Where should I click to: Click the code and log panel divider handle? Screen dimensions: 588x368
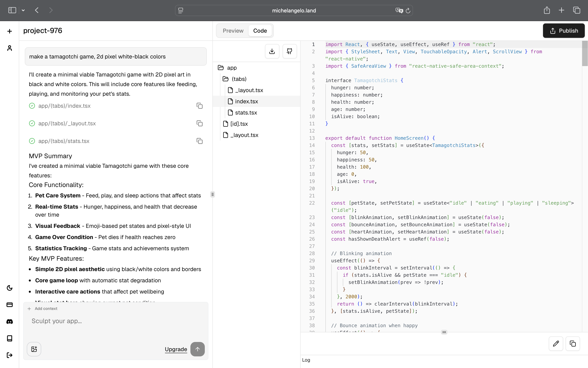pyautogui.click(x=444, y=332)
